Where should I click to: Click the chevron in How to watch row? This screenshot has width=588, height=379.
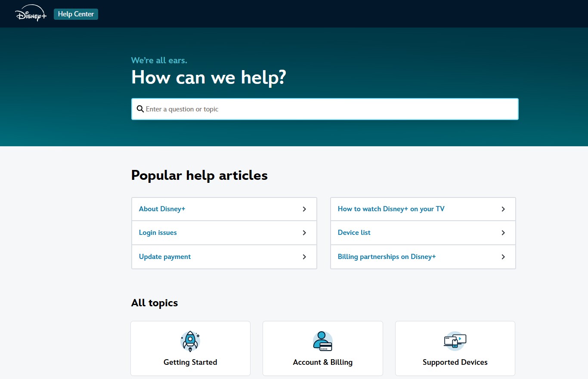503,209
